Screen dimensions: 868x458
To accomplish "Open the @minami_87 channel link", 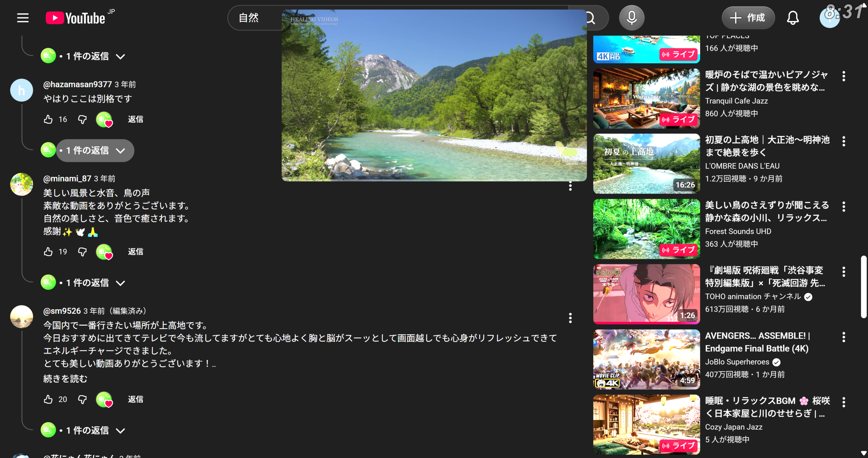I will click(67, 178).
